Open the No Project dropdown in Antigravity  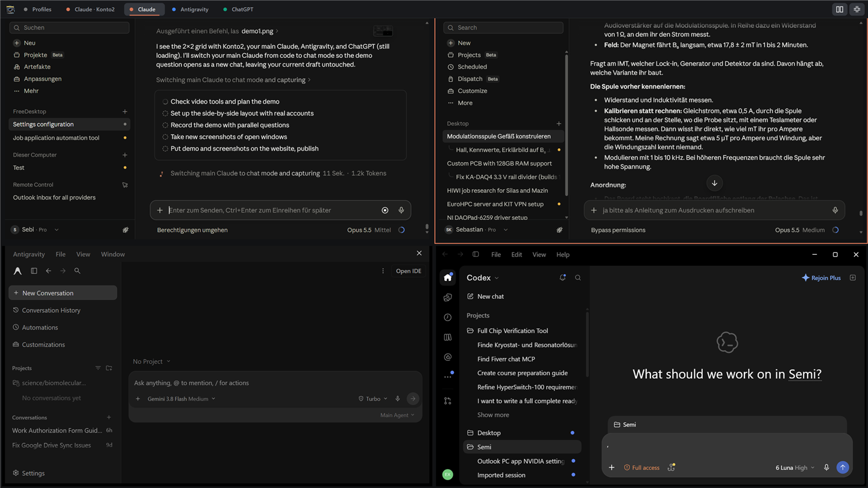coord(151,361)
